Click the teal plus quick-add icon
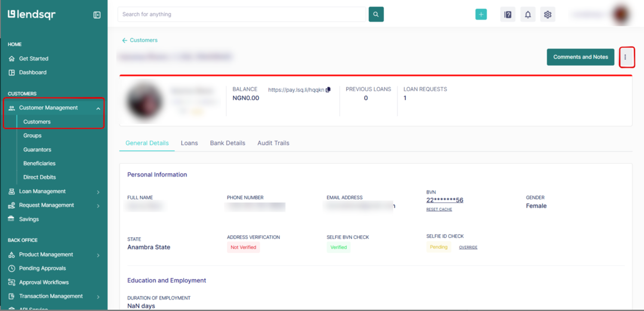644x311 pixels. pos(481,14)
